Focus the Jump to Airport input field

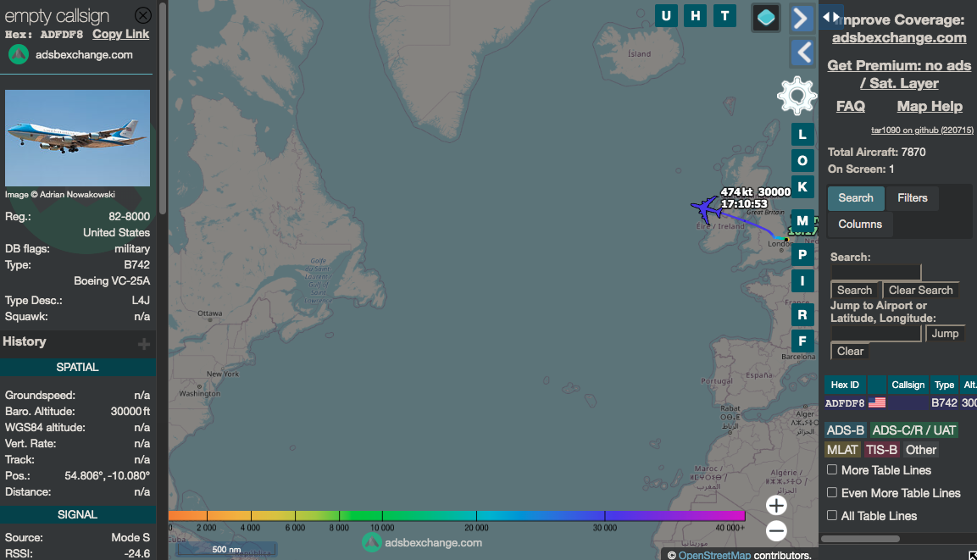coord(875,334)
